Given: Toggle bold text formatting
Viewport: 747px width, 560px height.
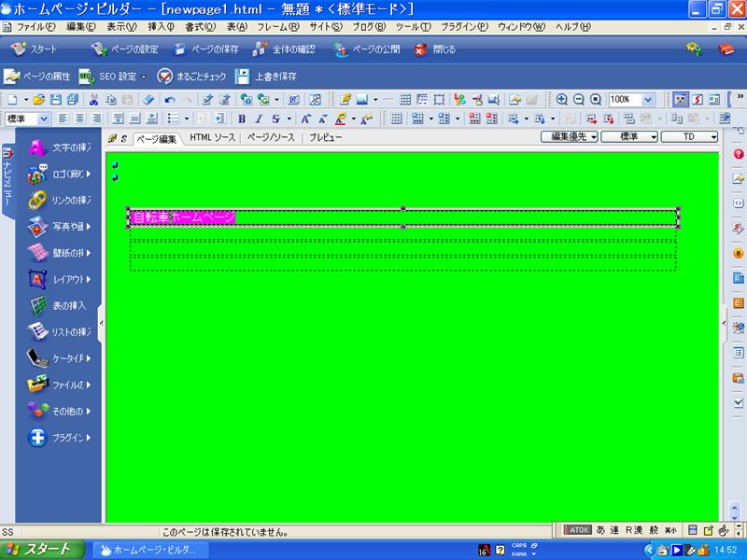Looking at the screenshot, I should coord(242,119).
